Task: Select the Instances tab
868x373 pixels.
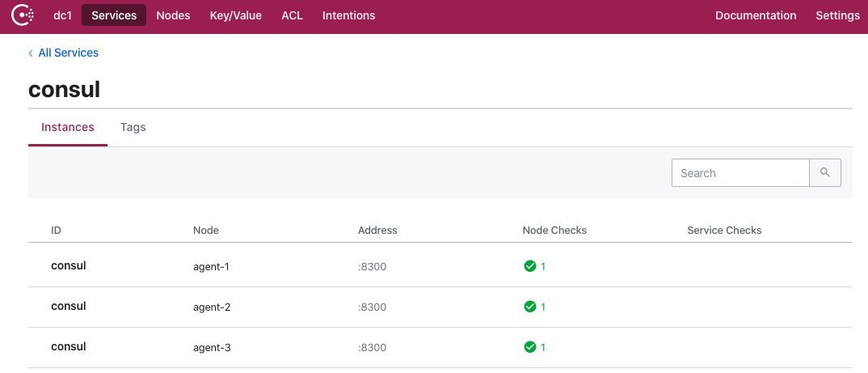Action: point(68,127)
